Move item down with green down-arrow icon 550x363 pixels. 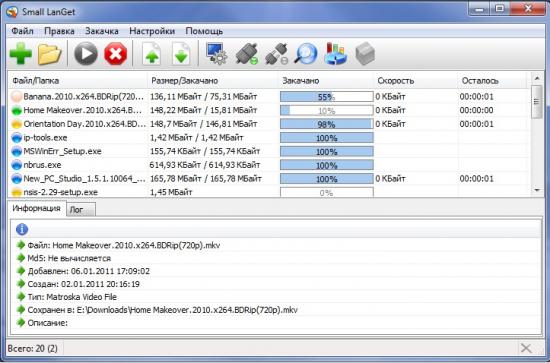(x=181, y=54)
